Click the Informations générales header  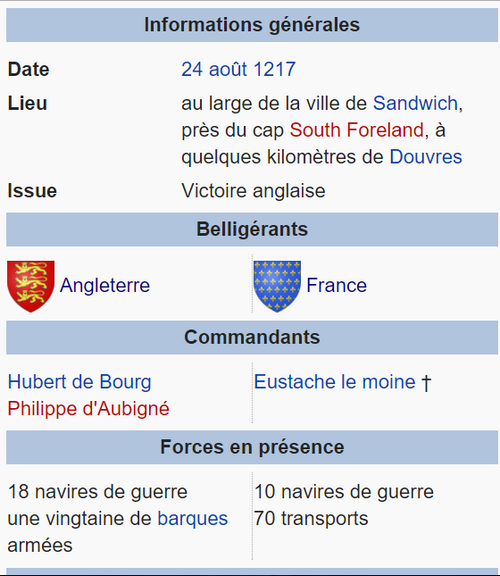(x=252, y=25)
